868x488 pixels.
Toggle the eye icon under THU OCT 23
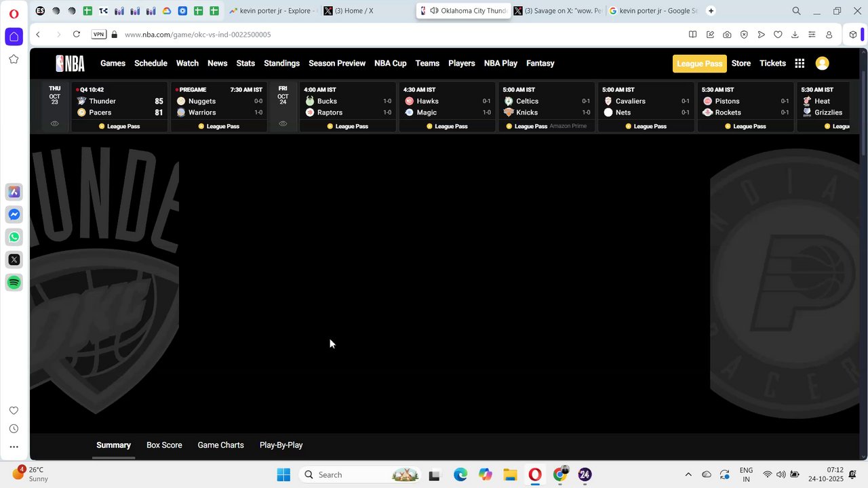pos(55,123)
